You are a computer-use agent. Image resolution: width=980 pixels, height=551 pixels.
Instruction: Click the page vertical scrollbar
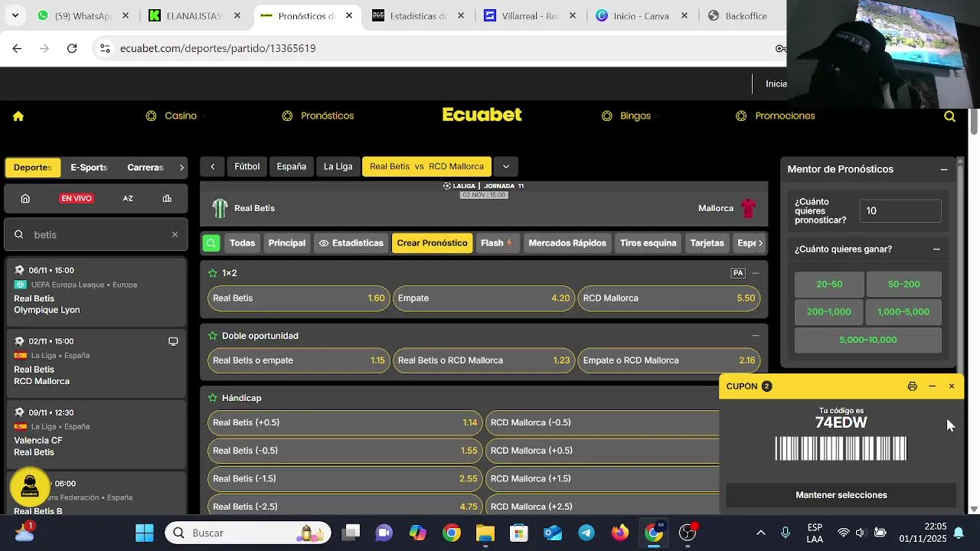(974, 122)
